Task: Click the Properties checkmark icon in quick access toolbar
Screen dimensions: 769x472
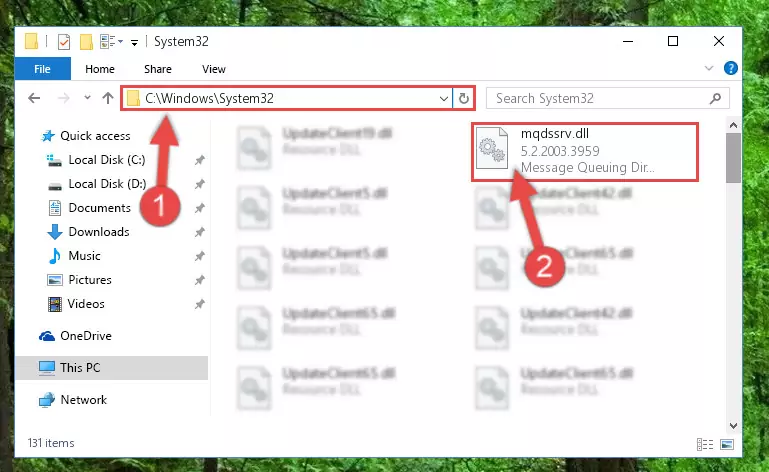Action: [64, 42]
